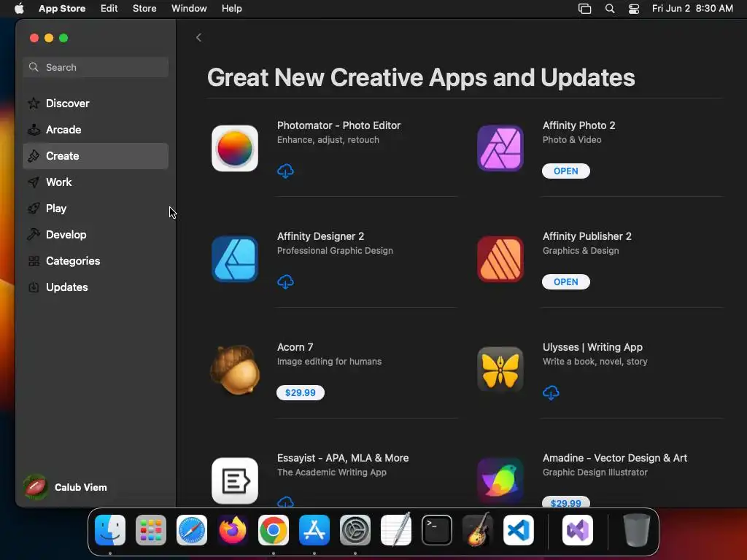
Task: Go to Discover in the sidebar
Action: pyautogui.click(x=96, y=104)
